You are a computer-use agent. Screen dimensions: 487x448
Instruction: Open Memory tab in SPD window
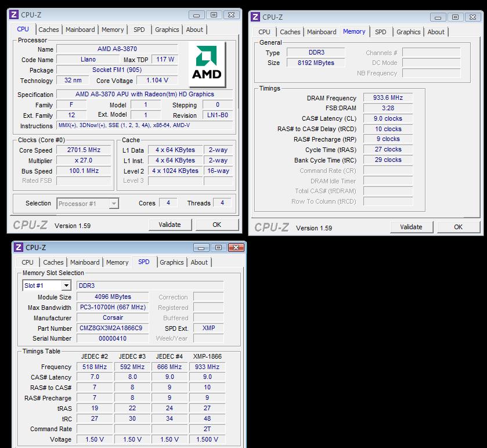[117, 262]
